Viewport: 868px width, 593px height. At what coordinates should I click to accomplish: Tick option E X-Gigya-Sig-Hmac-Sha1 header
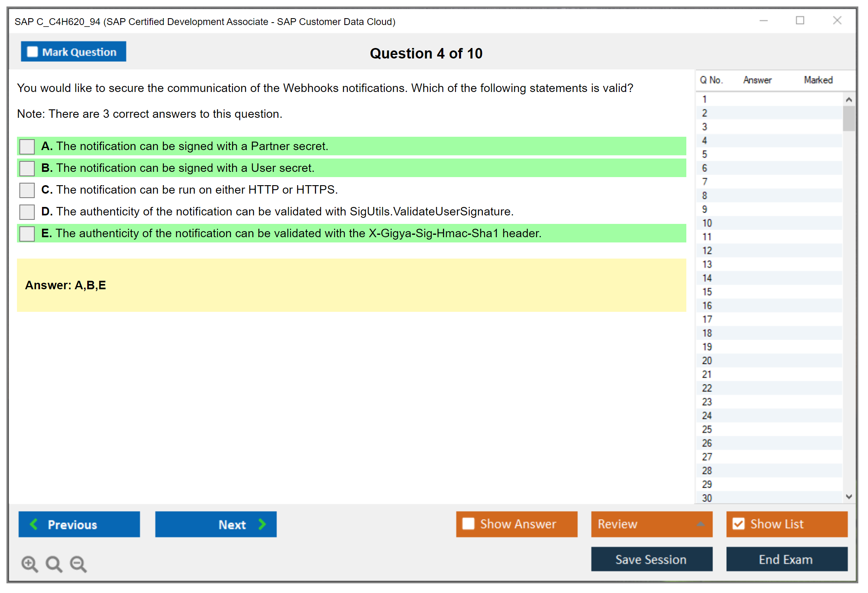point(27,234)
